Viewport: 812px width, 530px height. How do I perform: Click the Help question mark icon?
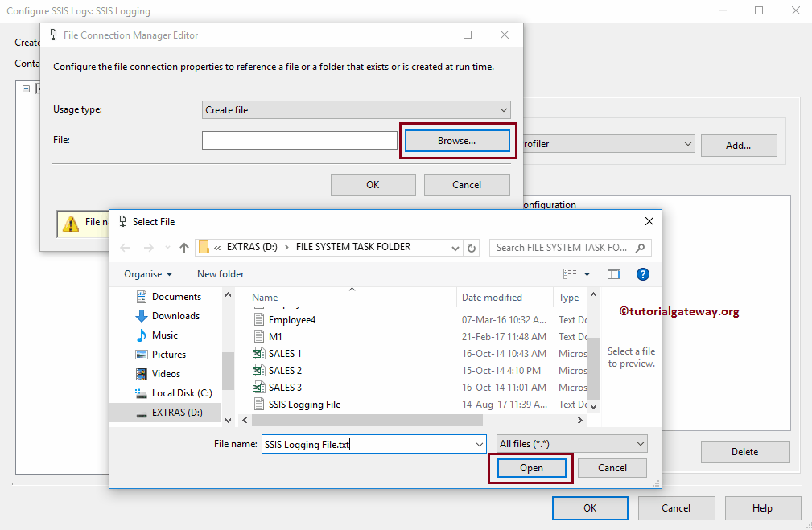[x=641, y=273]
